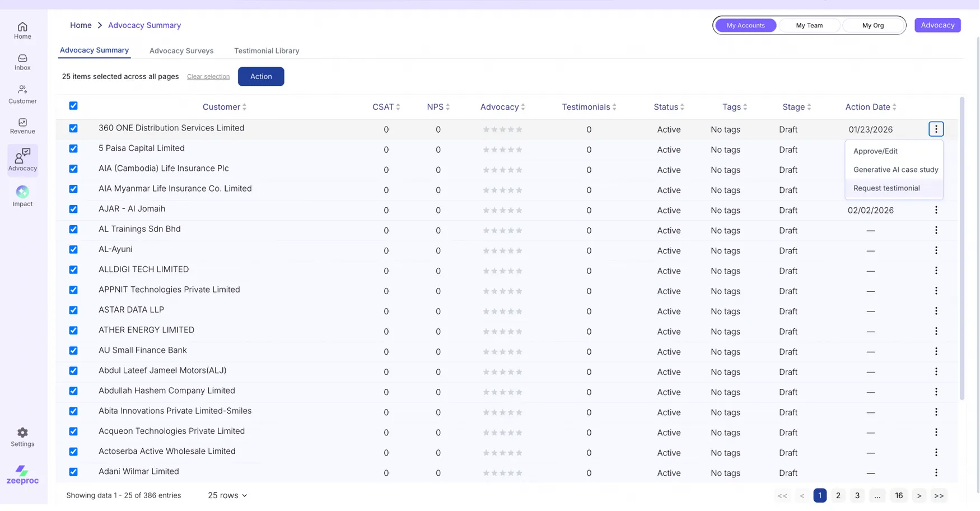The height and width of the screenshot is (511, 980).
Task: Open three-dot menu for AL-Ayuni row
Action: [x=936, y=250]
